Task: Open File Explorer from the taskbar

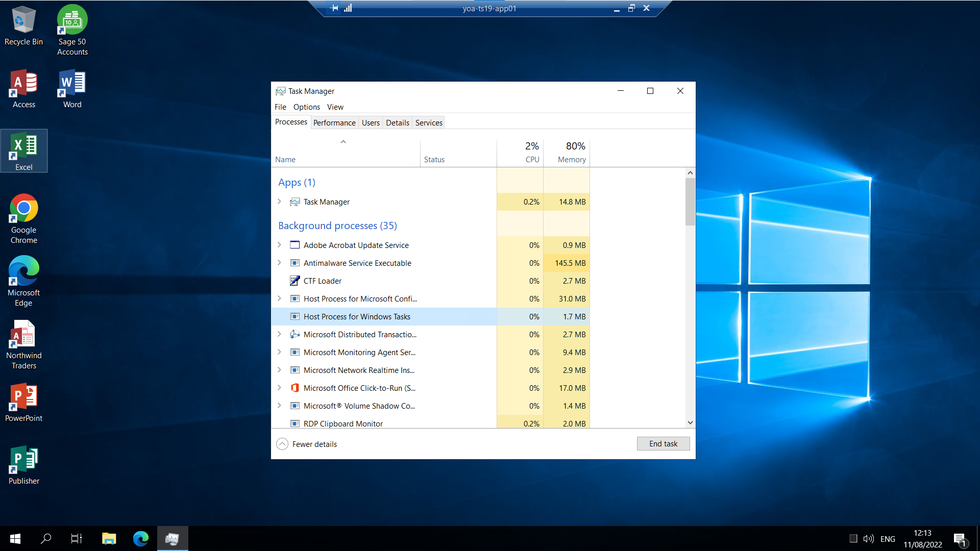Action: [x=109, y=539]
